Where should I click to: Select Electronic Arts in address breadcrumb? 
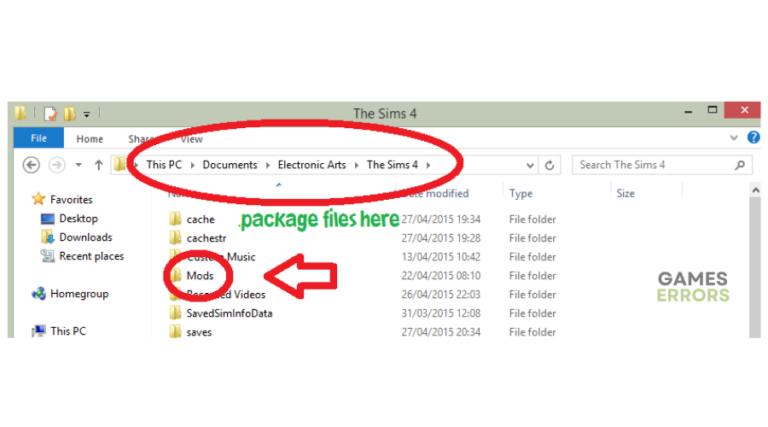(x=312, y=165)
